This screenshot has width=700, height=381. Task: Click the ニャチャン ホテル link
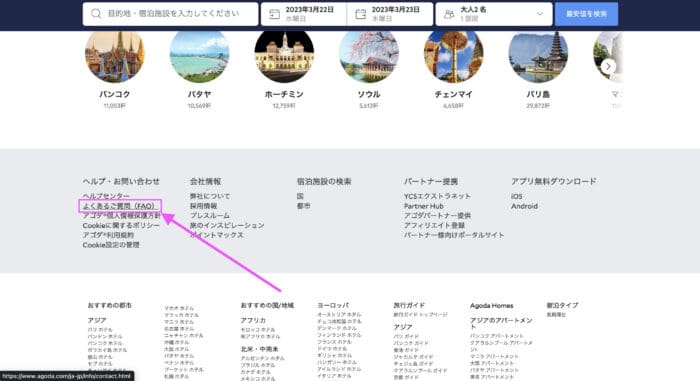pyautogui.click(x=183, y=335)
